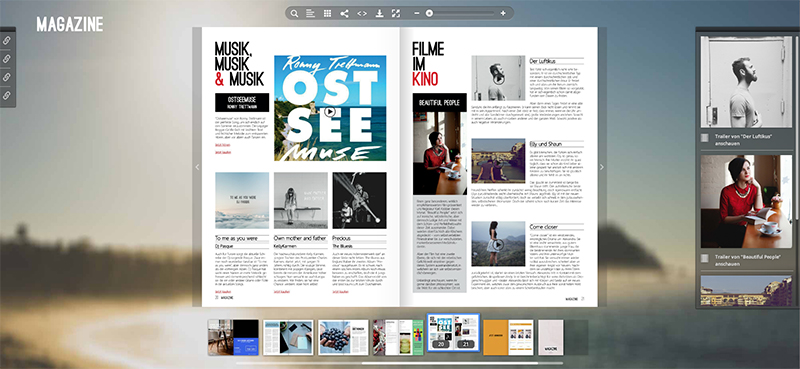Click the To me as you were album cover

(x=242, y=200)
